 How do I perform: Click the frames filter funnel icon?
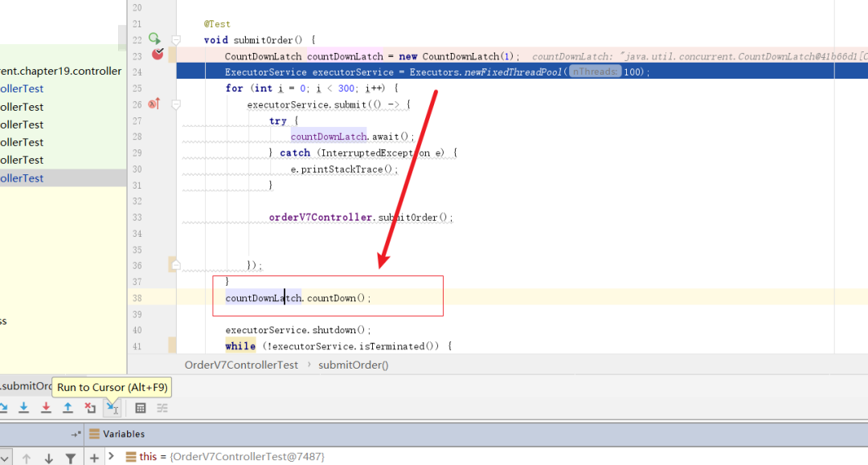[x=70, y=459]
